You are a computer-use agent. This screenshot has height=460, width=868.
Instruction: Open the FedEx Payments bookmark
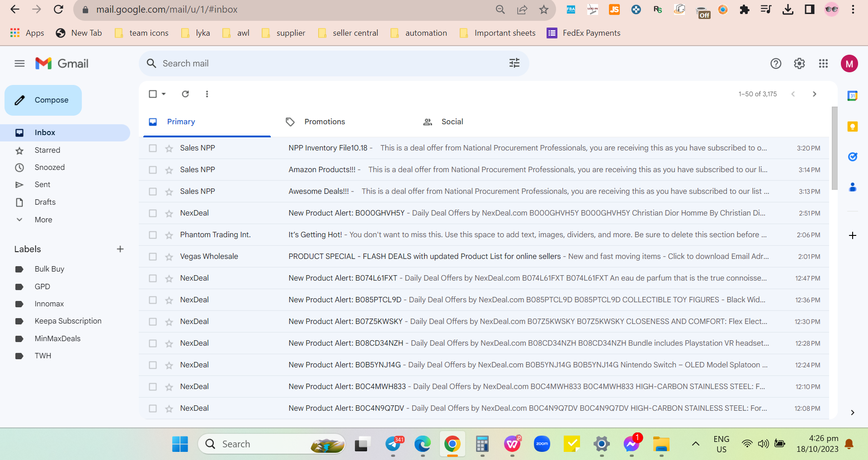point(584,33)
